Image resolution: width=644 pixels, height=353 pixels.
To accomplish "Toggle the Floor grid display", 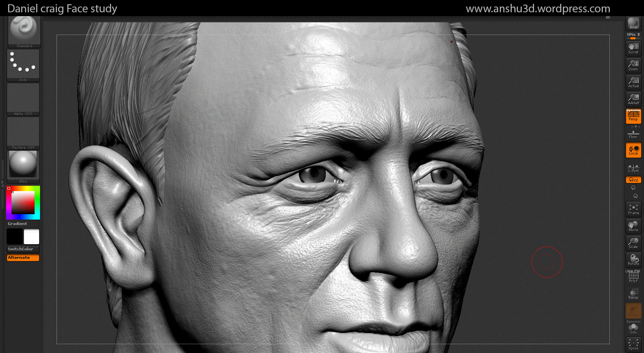I will coord(633,134).
